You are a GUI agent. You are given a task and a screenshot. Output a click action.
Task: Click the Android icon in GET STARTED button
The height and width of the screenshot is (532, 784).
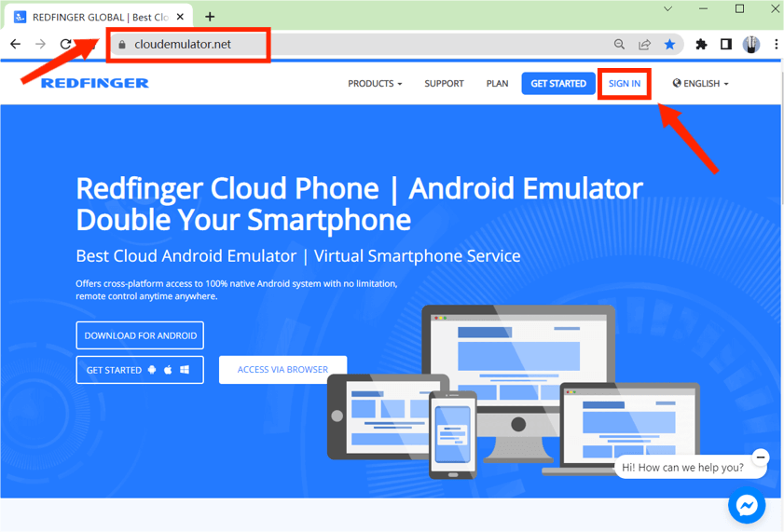152,370
